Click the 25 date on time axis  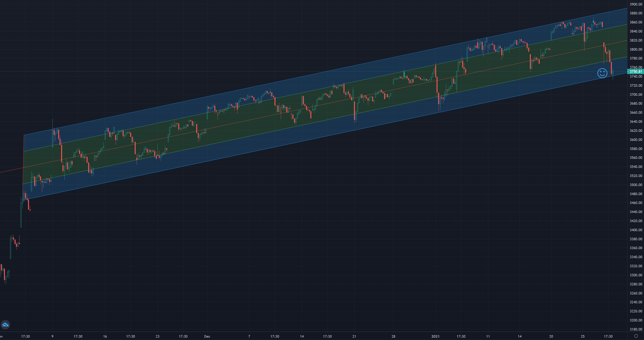click(x=582, y=336)
